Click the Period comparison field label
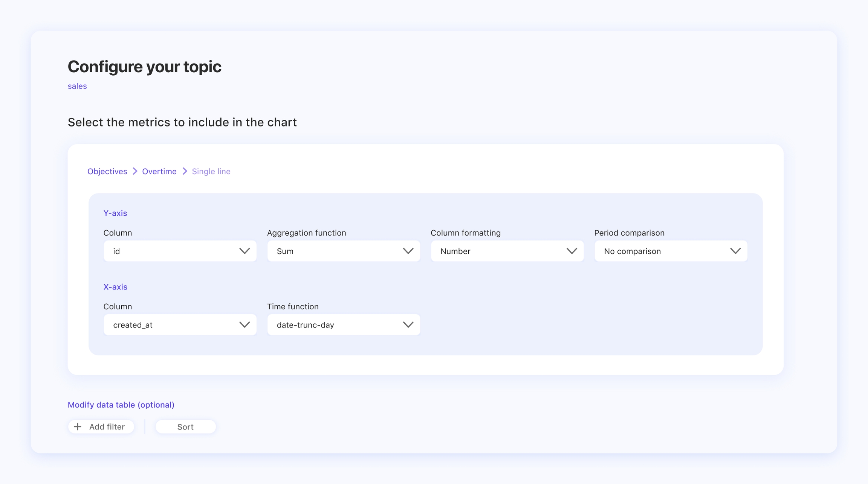Viewport: 868px width, 484px height. pos(630,233)
